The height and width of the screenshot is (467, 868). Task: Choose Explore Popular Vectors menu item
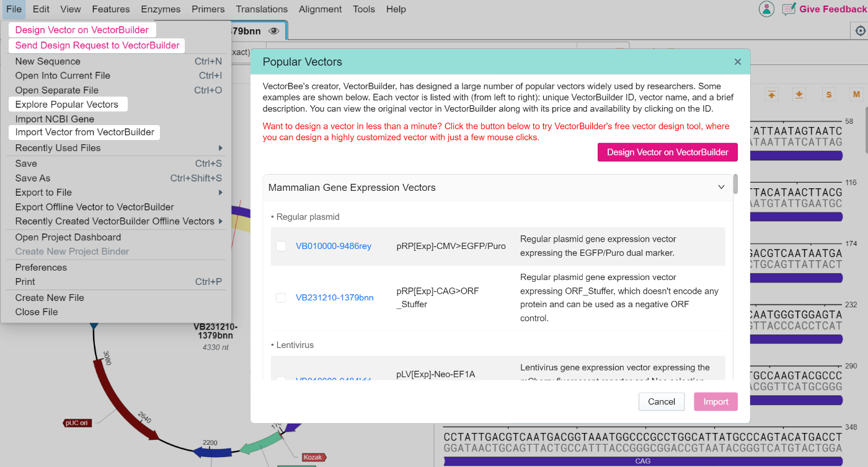pos(68,104)
